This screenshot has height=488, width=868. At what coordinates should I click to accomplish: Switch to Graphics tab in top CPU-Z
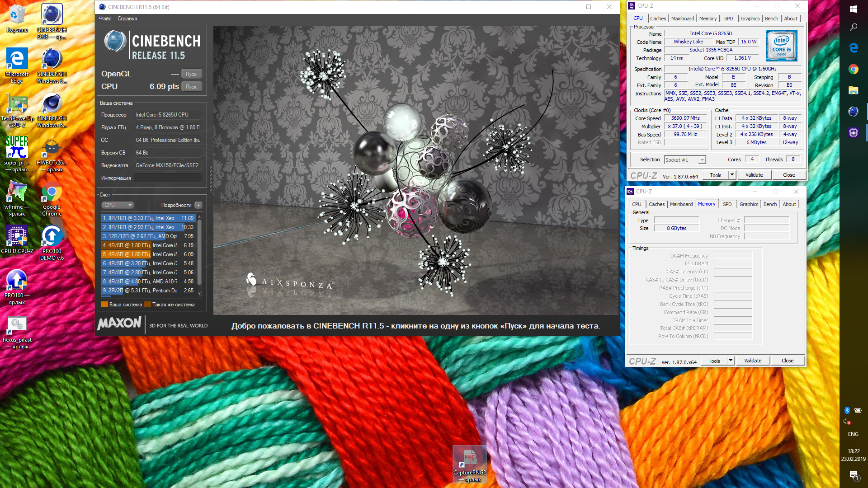[x=750, y=19]
